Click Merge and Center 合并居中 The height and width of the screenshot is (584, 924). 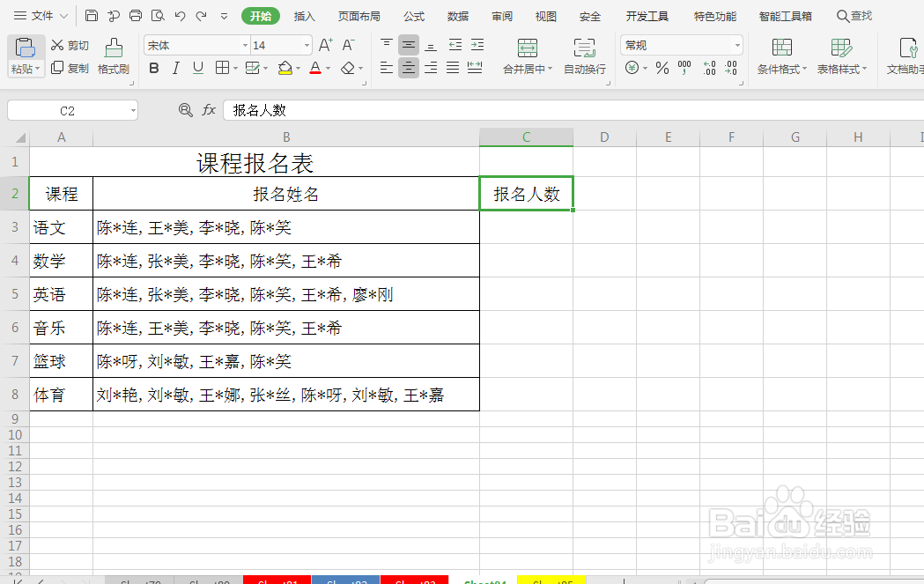pyautogui.click(x=528, y=56)
